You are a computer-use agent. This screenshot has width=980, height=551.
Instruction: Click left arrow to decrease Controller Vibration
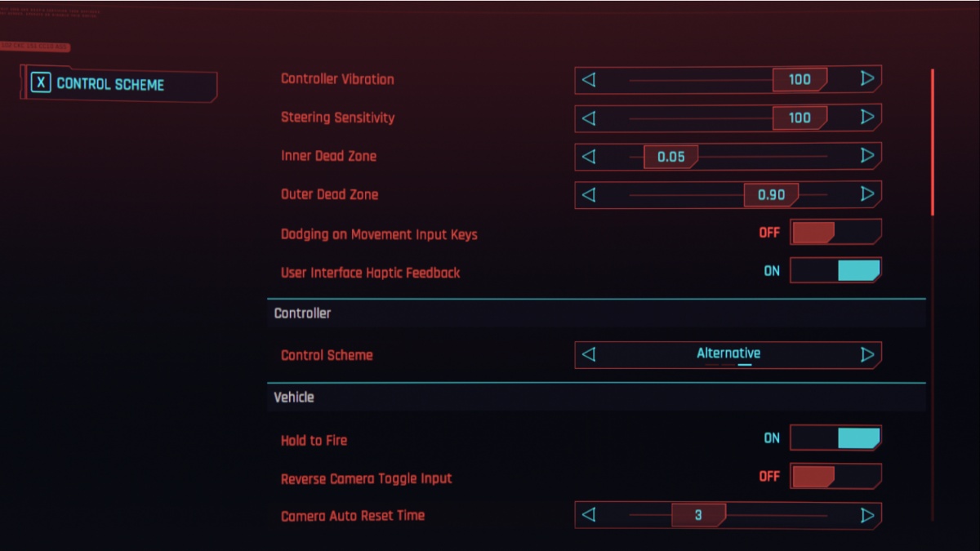(590, 79)
